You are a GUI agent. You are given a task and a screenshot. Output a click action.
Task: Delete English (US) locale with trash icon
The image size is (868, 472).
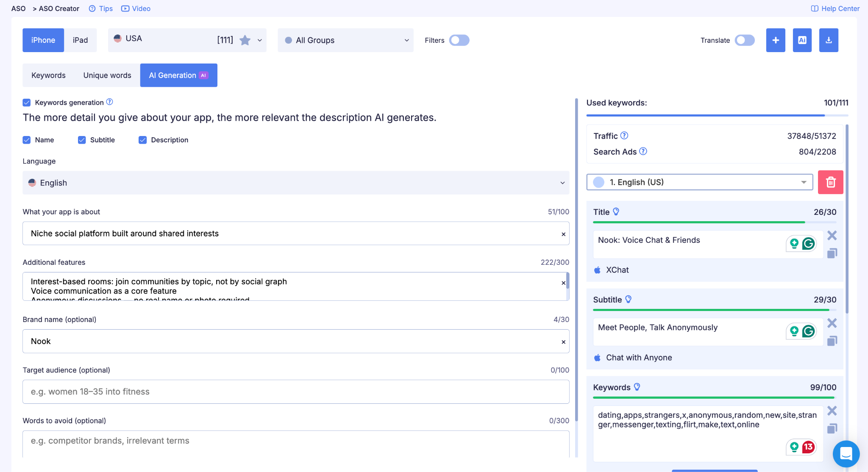click(830, 182)
